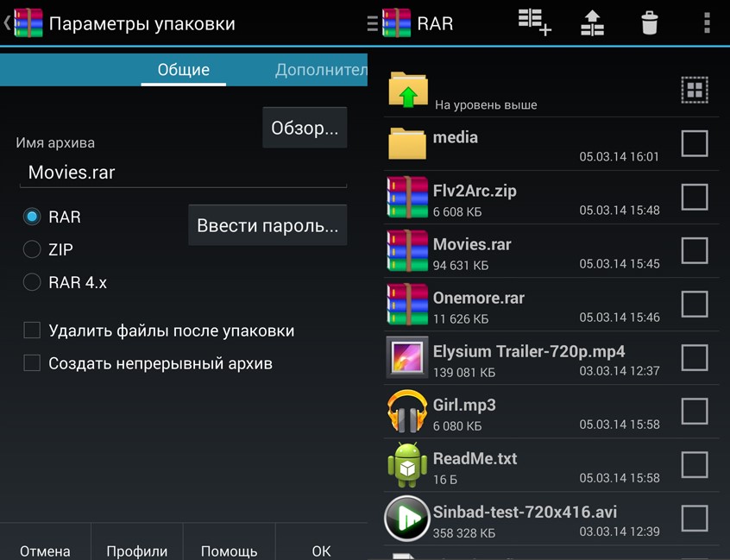Go up one level via green arrow folder
730x560 pixels.
408,90
